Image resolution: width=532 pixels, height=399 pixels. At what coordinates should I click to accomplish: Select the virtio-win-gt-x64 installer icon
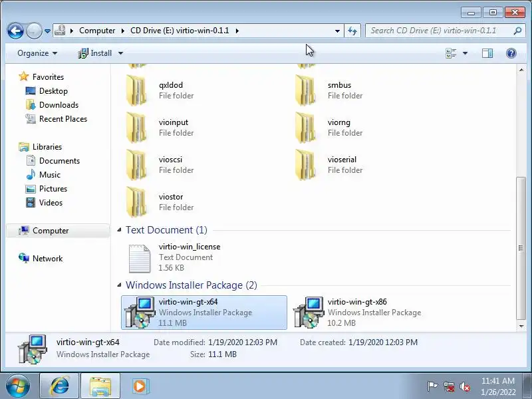140,312
